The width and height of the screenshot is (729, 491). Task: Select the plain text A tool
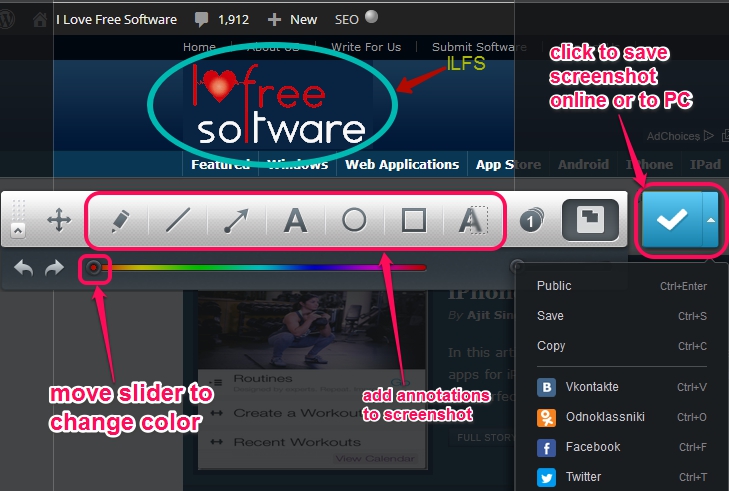point(295,220)
